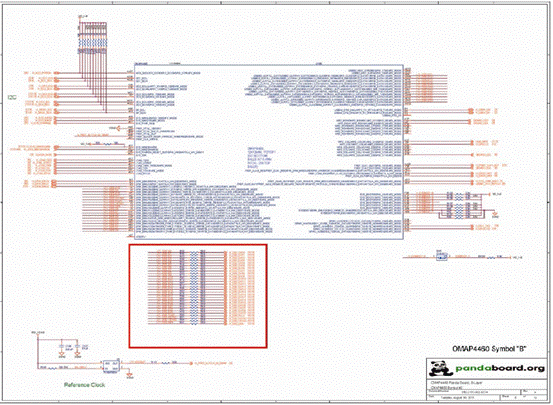
Task: Click the 'OMAP4460 Symbol "B"' sheet title
Action: point(490,349)
